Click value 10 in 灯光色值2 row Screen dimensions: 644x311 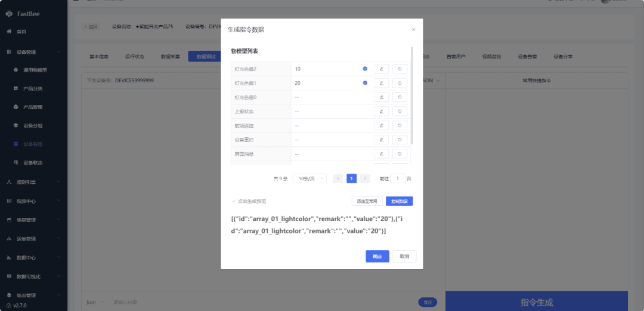298,69
